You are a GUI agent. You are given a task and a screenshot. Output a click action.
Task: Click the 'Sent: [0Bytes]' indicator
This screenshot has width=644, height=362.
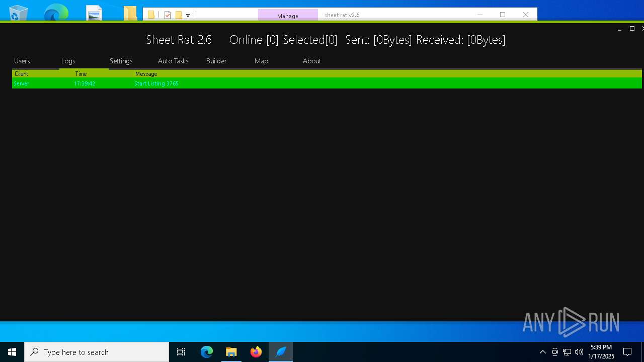point(378,40)
